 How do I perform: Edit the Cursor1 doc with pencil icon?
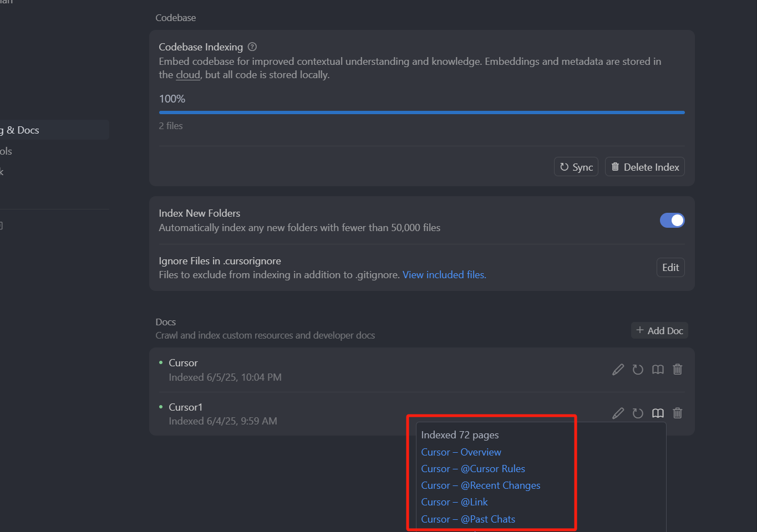[x=618, y=413]
